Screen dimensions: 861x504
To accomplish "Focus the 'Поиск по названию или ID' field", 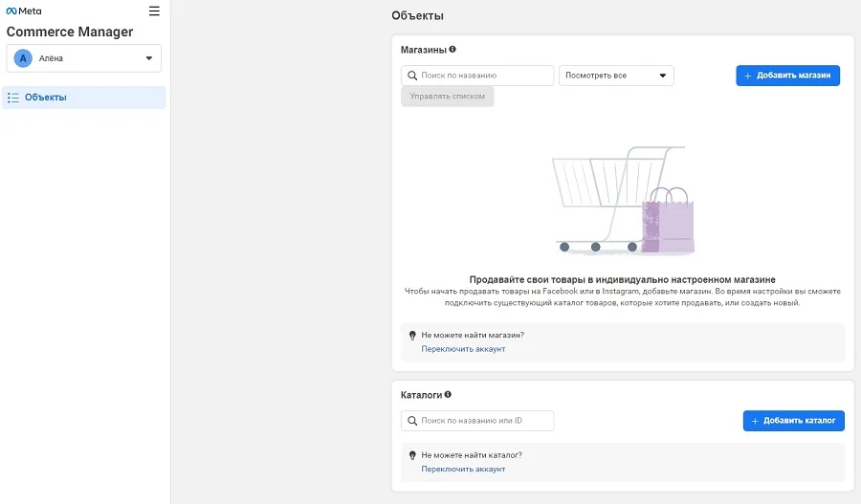I will [x=485, y=421].
